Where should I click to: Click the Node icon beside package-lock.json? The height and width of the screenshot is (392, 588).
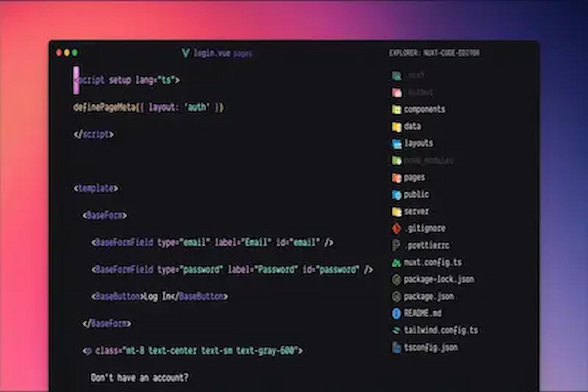coord(396,279)
